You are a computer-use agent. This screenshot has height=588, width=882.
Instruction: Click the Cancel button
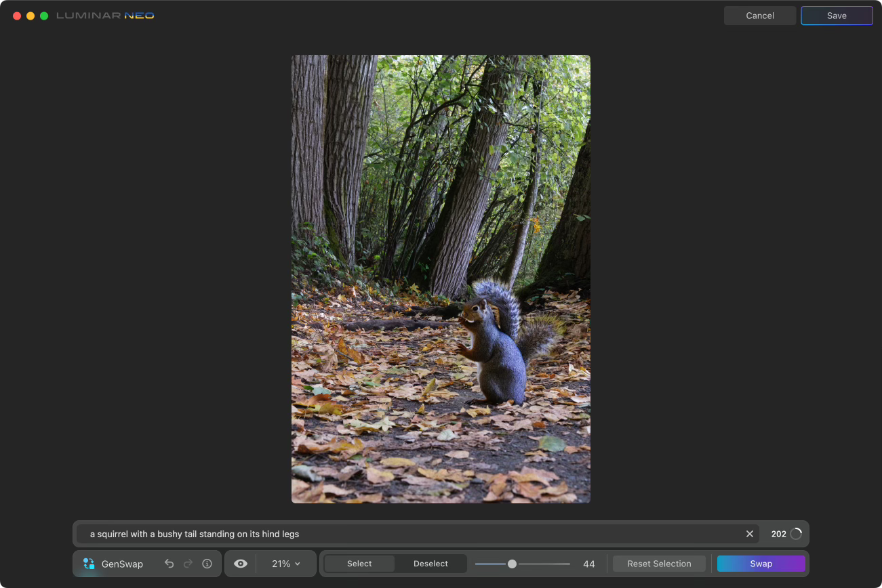click(760, 16)
